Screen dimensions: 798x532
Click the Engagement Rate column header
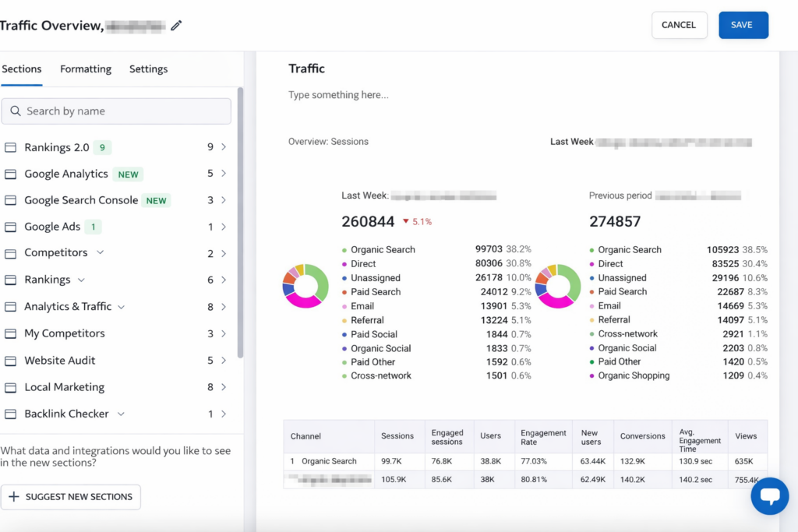coord(543,437)
